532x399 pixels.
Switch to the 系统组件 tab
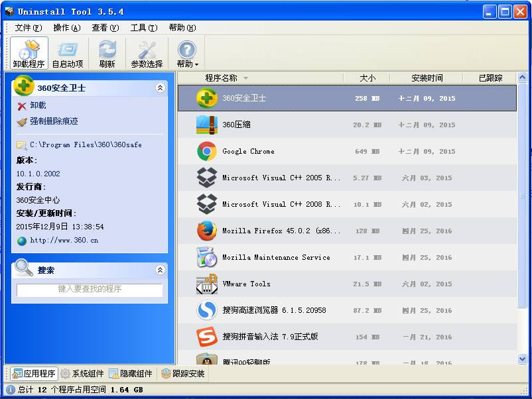[x=82, y=374]
